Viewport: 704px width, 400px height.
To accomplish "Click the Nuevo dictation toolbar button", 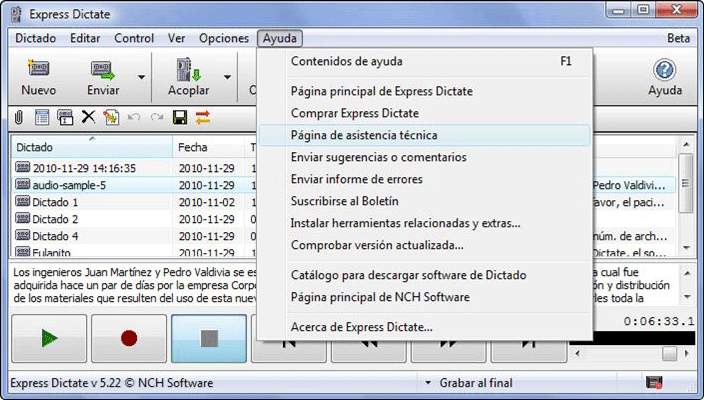I will (38, 76).
